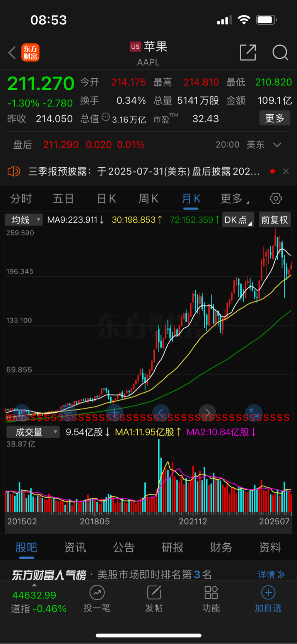Tap the 道指 44632.99 index ticker
The width and height of the screenshot is (297, 644).
tap(39, 602)
